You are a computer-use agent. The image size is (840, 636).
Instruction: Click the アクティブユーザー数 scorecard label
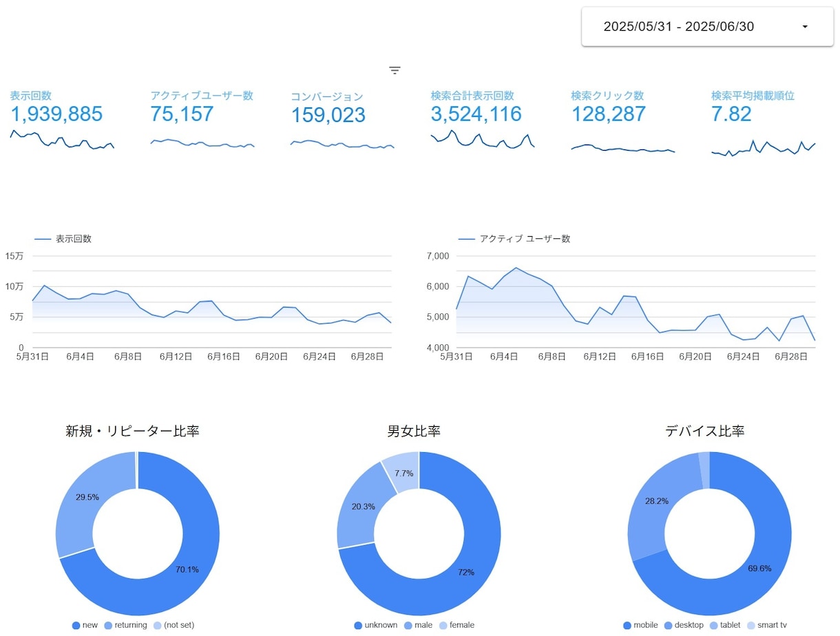tap(202, 96)
